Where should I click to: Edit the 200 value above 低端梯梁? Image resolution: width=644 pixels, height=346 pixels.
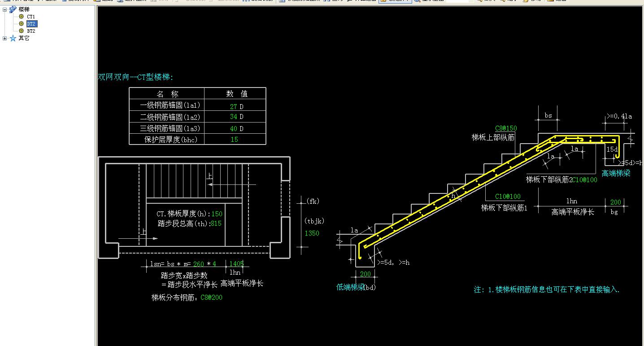pos(365,274)
